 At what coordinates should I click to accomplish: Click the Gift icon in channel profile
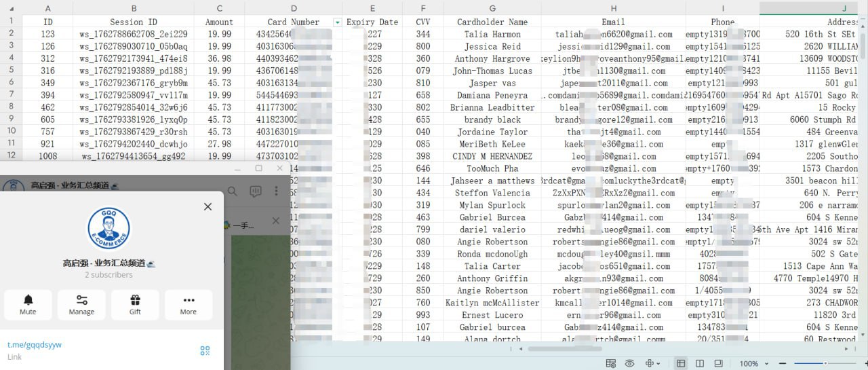[x=135, y=305]
